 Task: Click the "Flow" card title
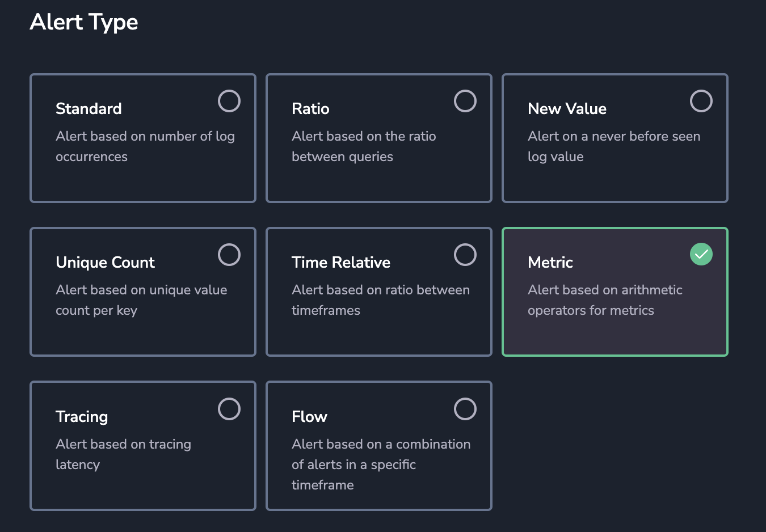[x=309, y=417]
